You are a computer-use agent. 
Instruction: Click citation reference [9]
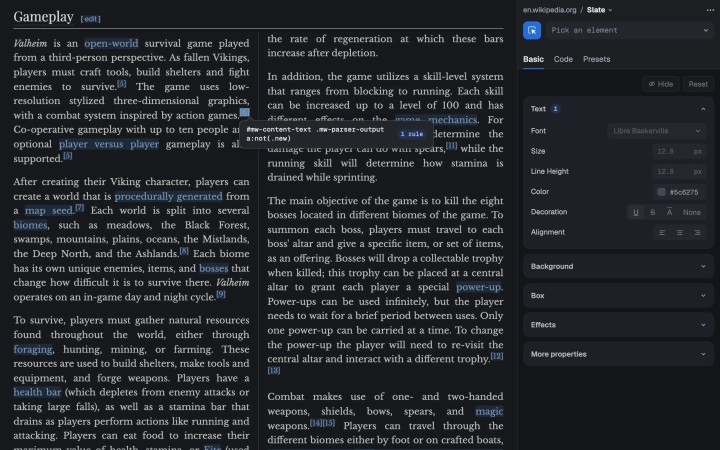221,294
